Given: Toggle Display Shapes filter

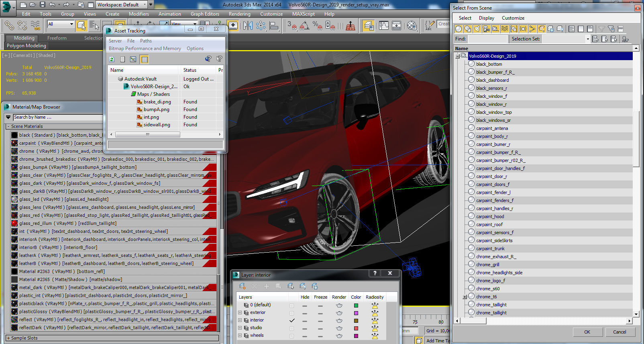Looking at the screenshot, I should point(468,29).
